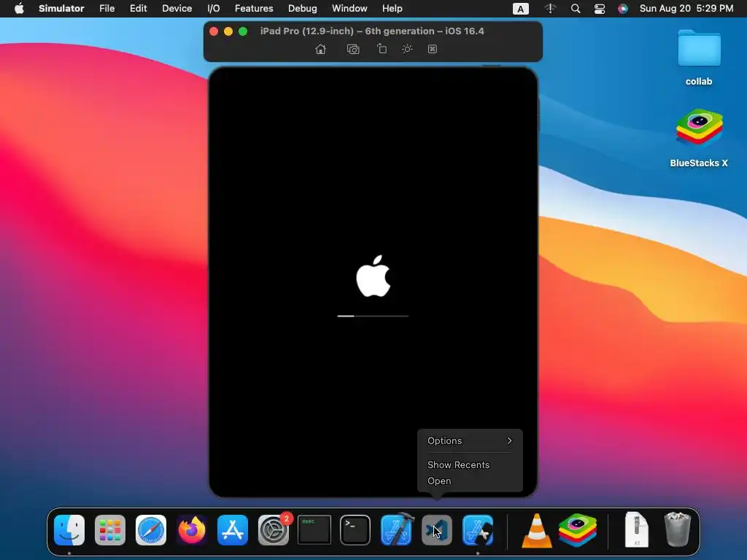Open the Window menu
Screen dimensions: 747x560
coord(349,9)
